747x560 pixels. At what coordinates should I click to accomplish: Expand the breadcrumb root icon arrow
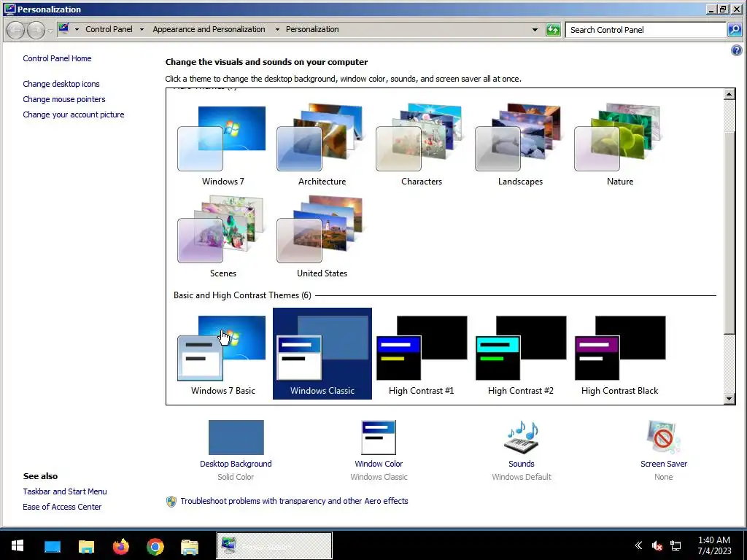coord(76,29)
